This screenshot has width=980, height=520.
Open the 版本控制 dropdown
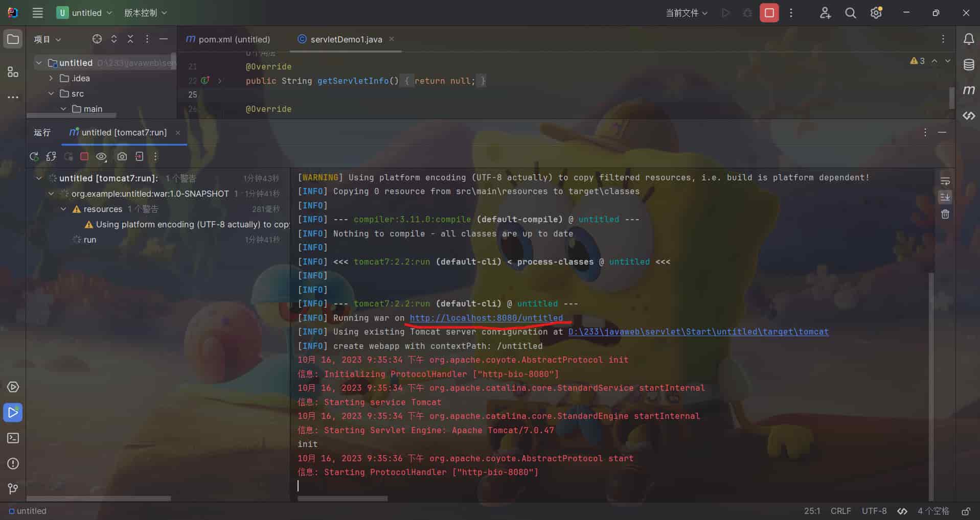click(146, 13)
